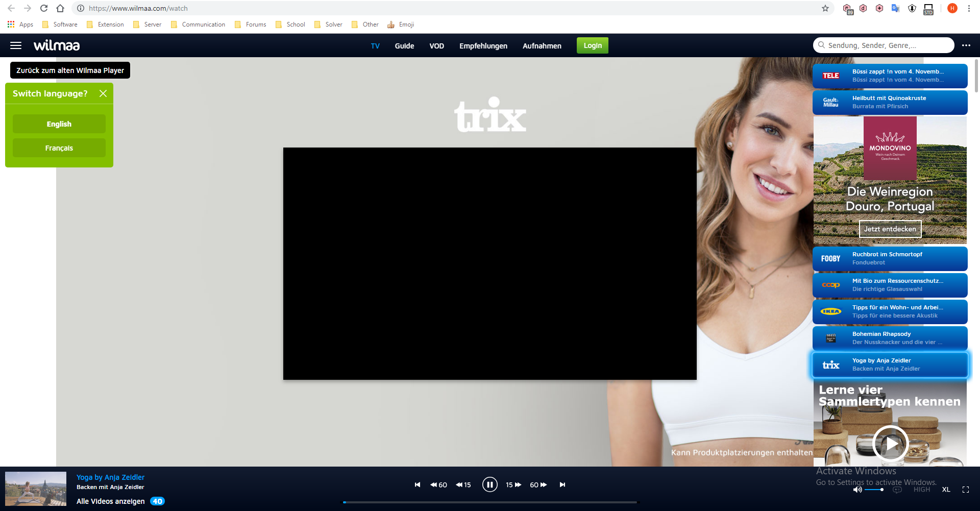Skip to next video
Screen dimensions: 980x511
pos(562,484)
